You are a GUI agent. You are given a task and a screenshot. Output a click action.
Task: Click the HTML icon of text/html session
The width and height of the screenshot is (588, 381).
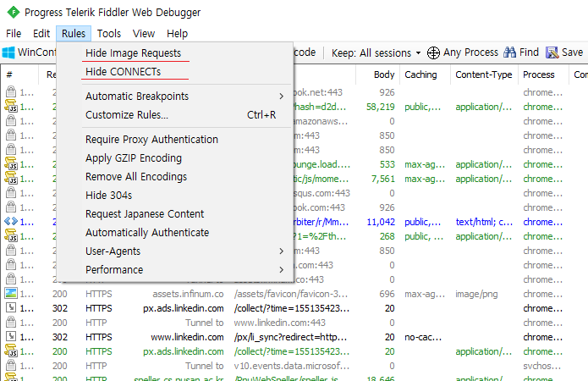point(11,222)
